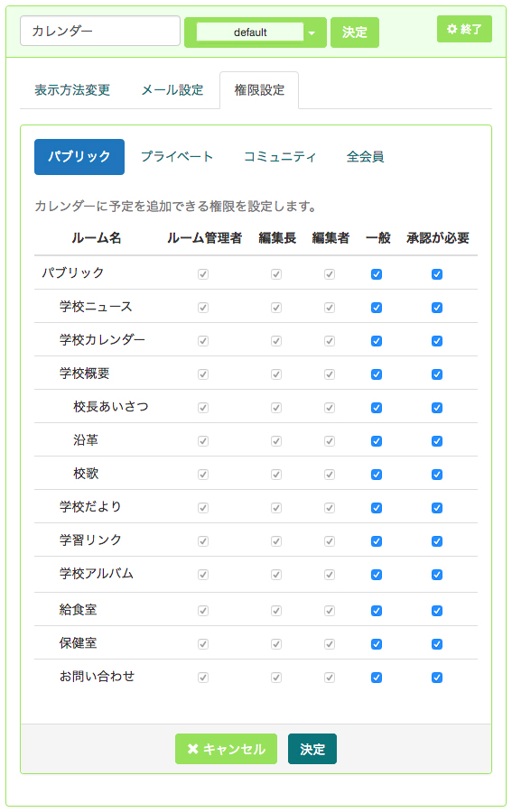Click the X icon on the キャンセル button
The height and width of the screenshot is (812, 512).
pos(192,749)
